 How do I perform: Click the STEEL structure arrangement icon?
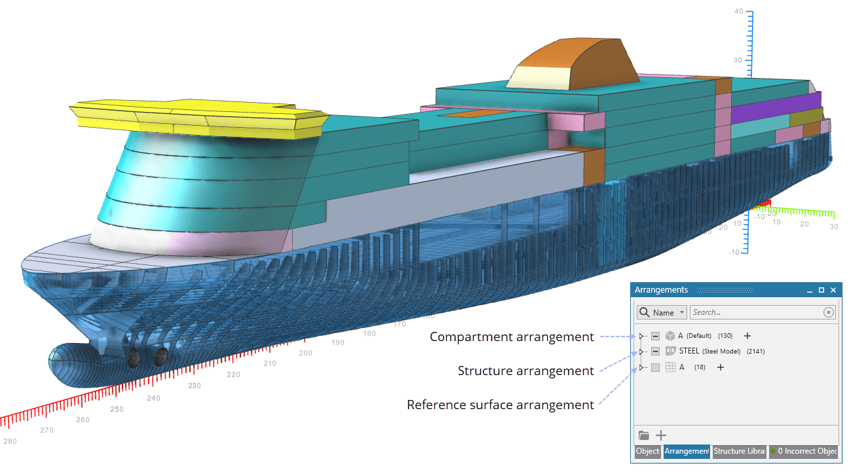[x=670, y=352]
